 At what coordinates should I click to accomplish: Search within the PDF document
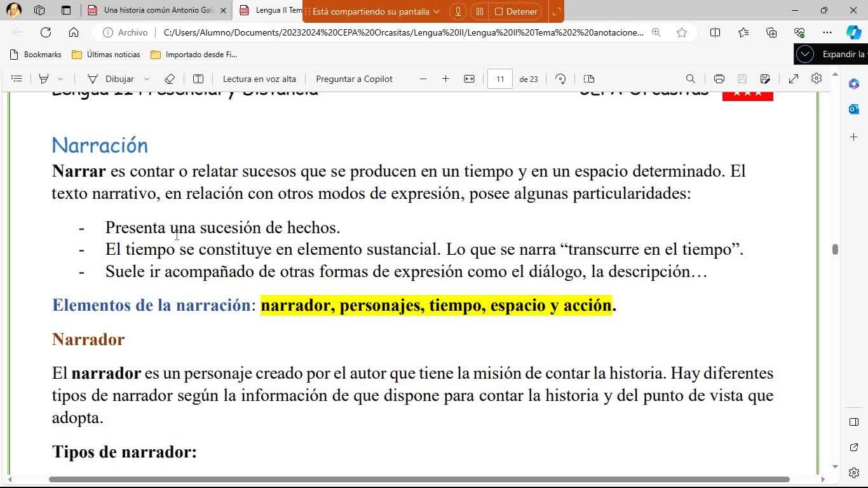pos(691,79)
